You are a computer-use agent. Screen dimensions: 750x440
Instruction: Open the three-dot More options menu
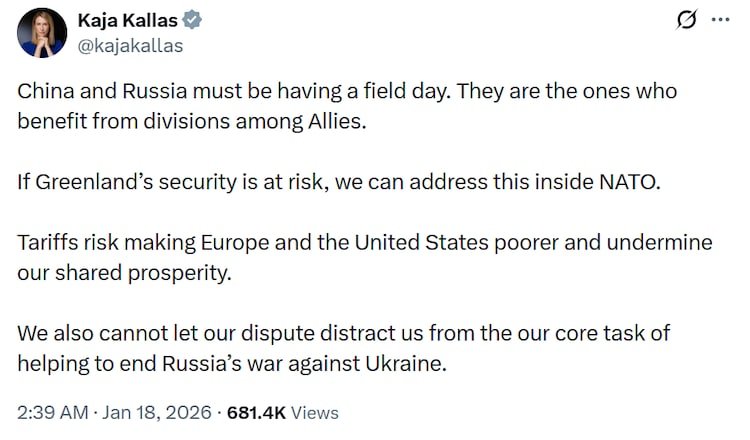(x=721, y=21)
